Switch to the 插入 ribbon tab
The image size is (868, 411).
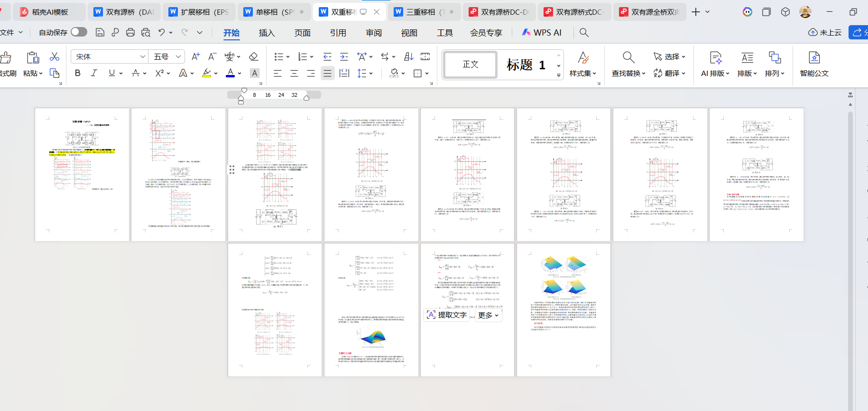pyautogui.click(x=267, y=33)
